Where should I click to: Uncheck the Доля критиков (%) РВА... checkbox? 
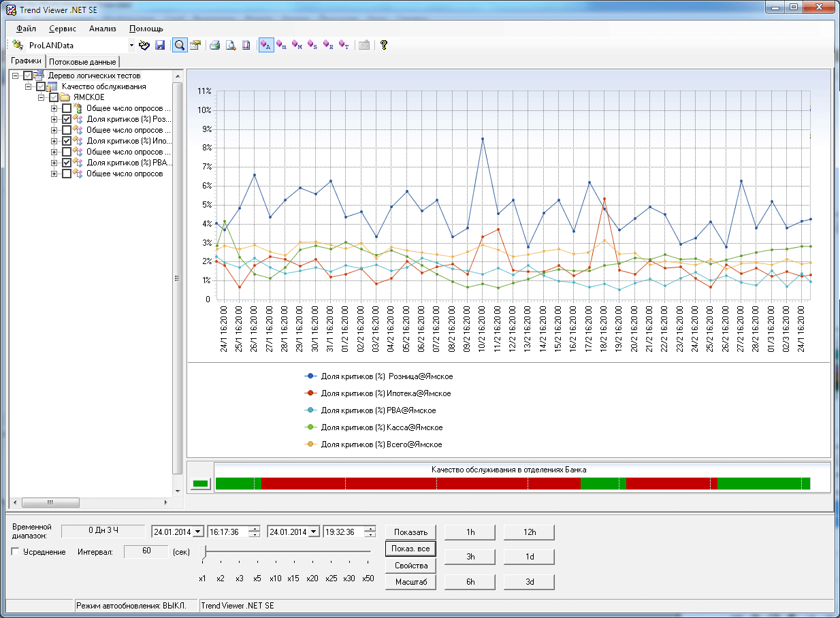[x=66, y=163]
